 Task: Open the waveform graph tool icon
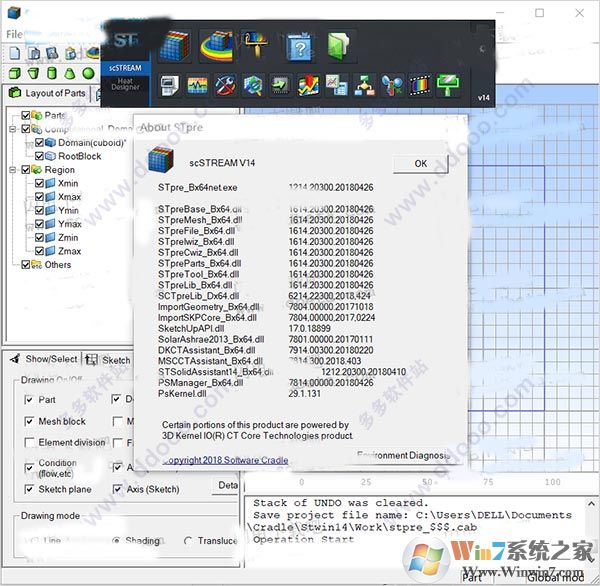pyautogui.click(x=197, y=85)
